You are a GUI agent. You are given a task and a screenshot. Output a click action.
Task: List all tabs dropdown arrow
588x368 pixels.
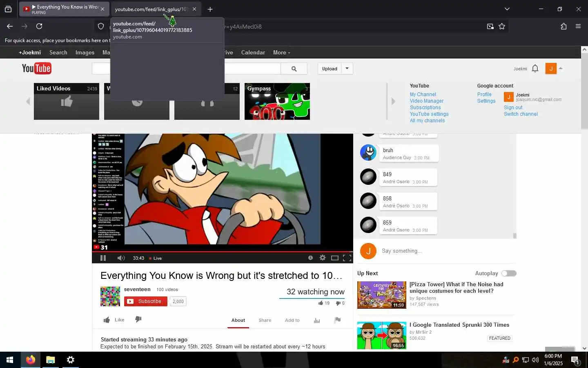tap(507, 9)
